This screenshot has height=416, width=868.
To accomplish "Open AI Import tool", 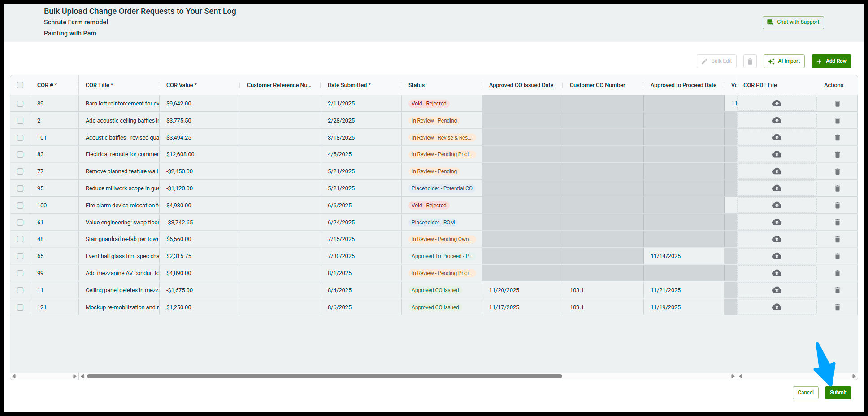I will [x=784, y=61].
